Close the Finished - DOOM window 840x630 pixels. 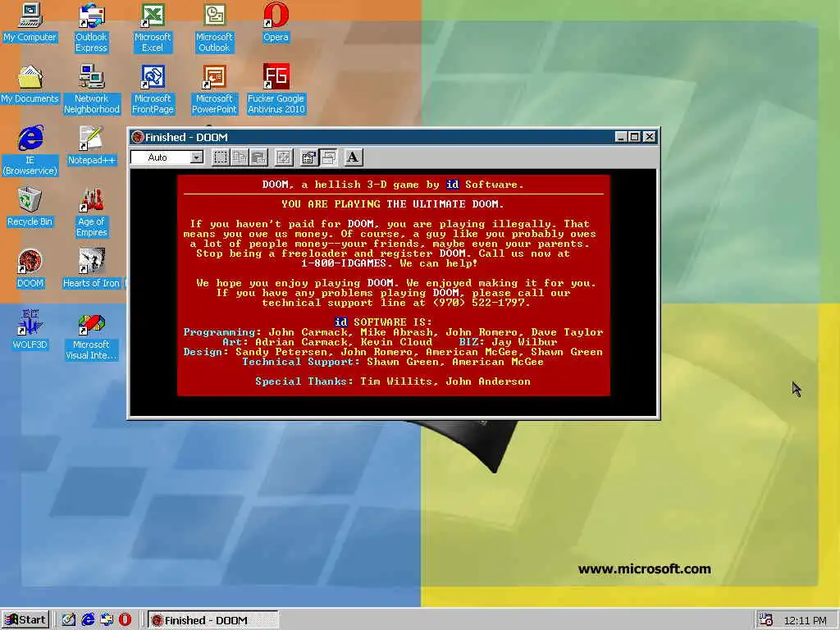[650, 137]
